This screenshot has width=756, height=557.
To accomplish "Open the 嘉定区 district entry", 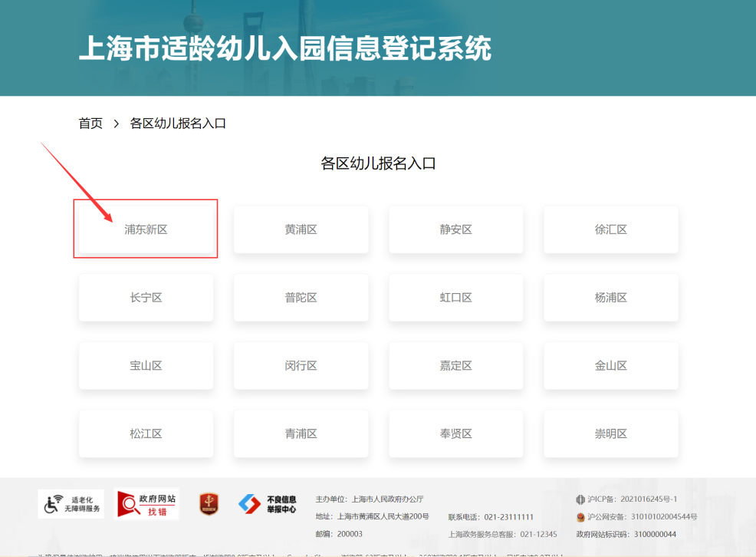I will [455, 366].
